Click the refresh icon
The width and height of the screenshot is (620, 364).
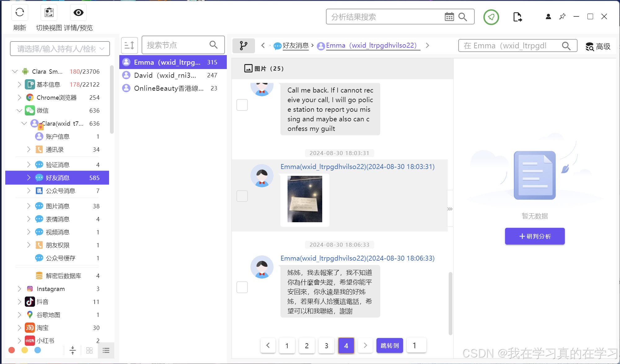click(20, 12)
